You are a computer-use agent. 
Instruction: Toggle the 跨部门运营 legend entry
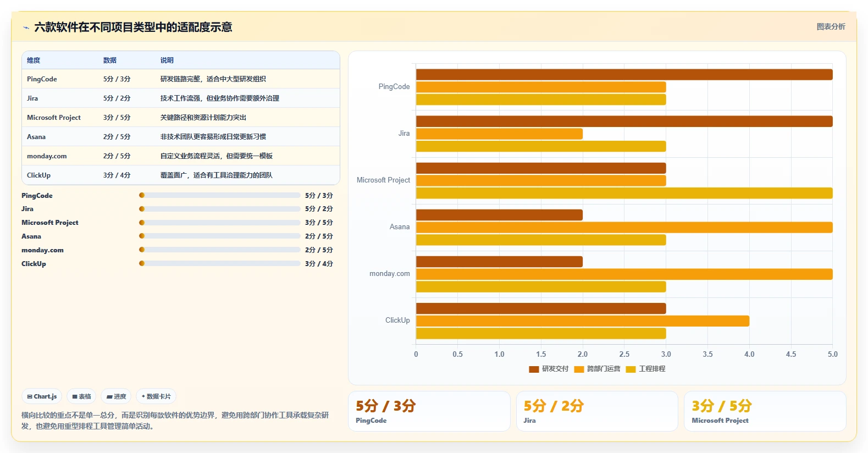(597, 369)
